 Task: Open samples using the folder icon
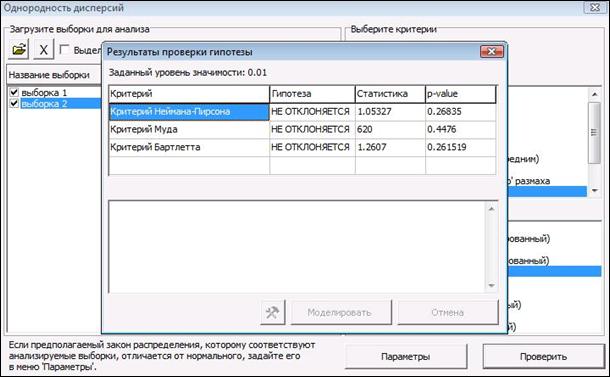(x=18, y=49)
